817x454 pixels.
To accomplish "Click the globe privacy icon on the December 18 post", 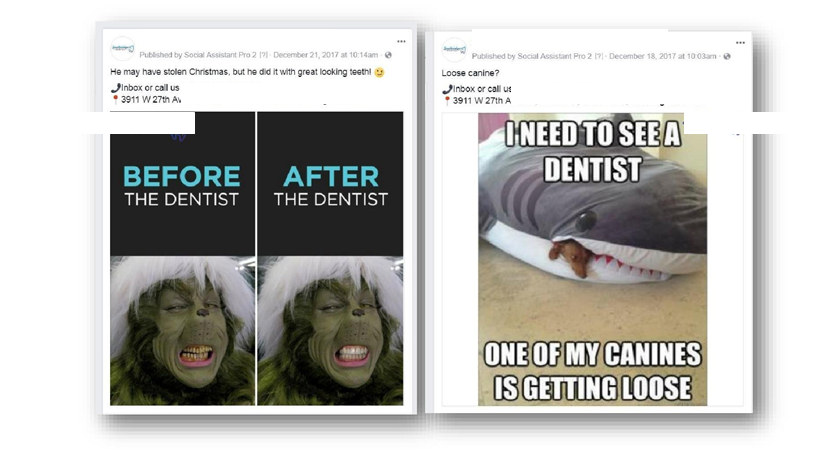I will click(x=727, y=56).
